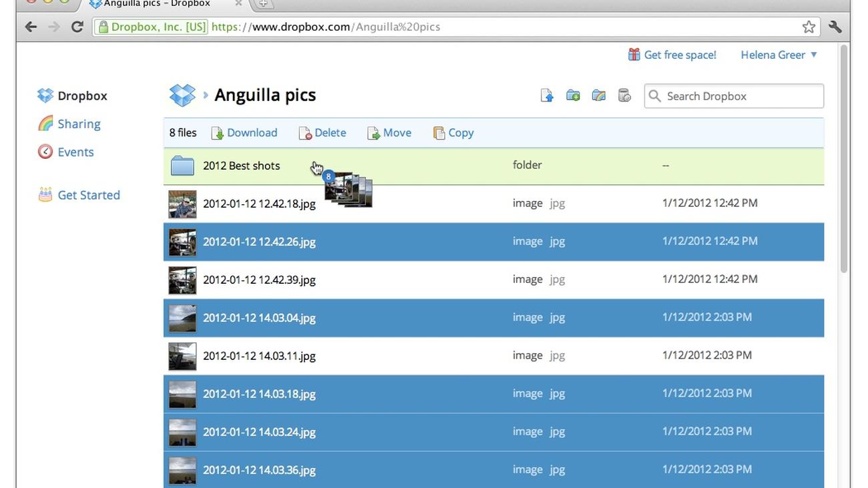Open the wrench settings menu in Chrome

835,27
